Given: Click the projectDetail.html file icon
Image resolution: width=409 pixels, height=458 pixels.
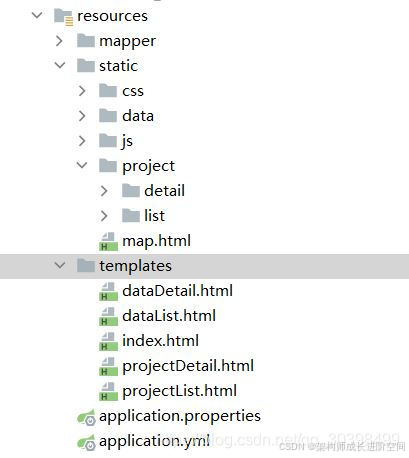Looking at the screenshot, I should coord(108,366).
